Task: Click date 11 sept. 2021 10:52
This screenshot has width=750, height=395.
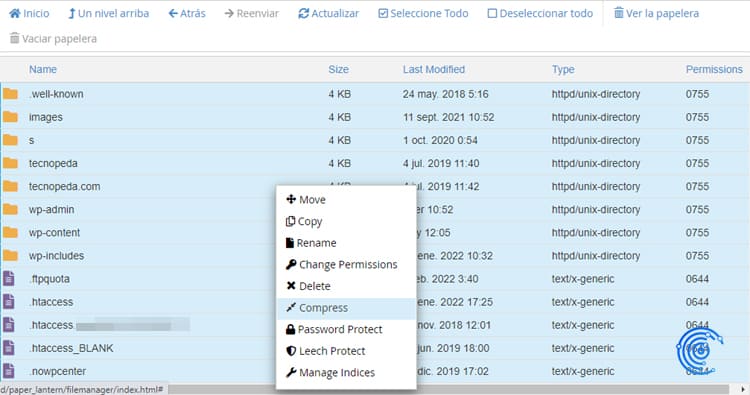Action: [448, 117]
